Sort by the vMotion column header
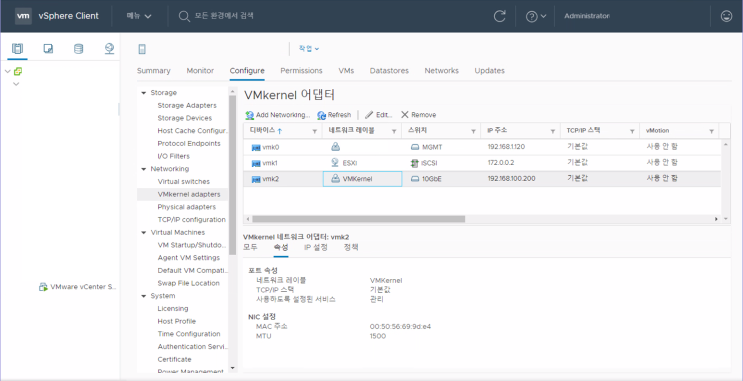 click(657, 131)
